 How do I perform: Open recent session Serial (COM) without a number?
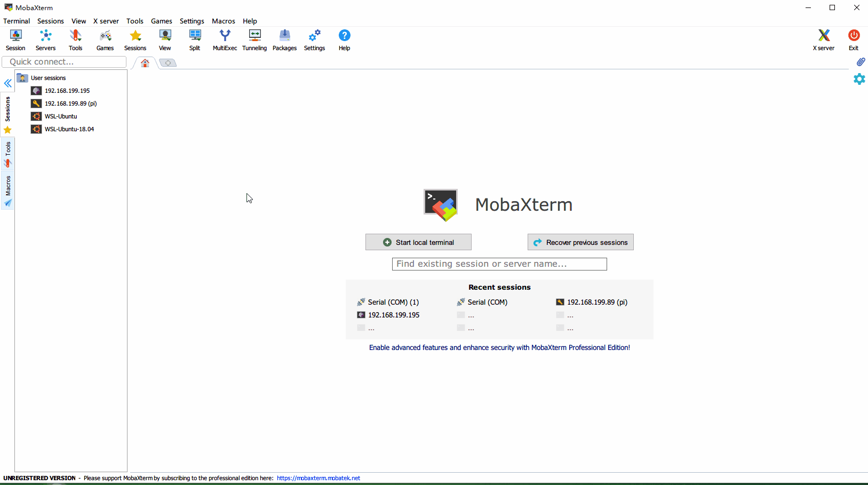click(482, 302)
